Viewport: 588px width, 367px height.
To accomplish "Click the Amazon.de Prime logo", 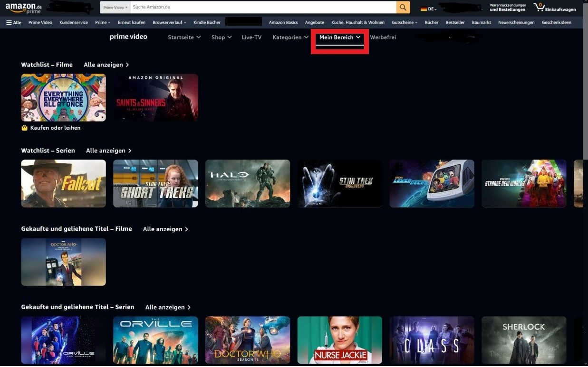I will [23, 8].
